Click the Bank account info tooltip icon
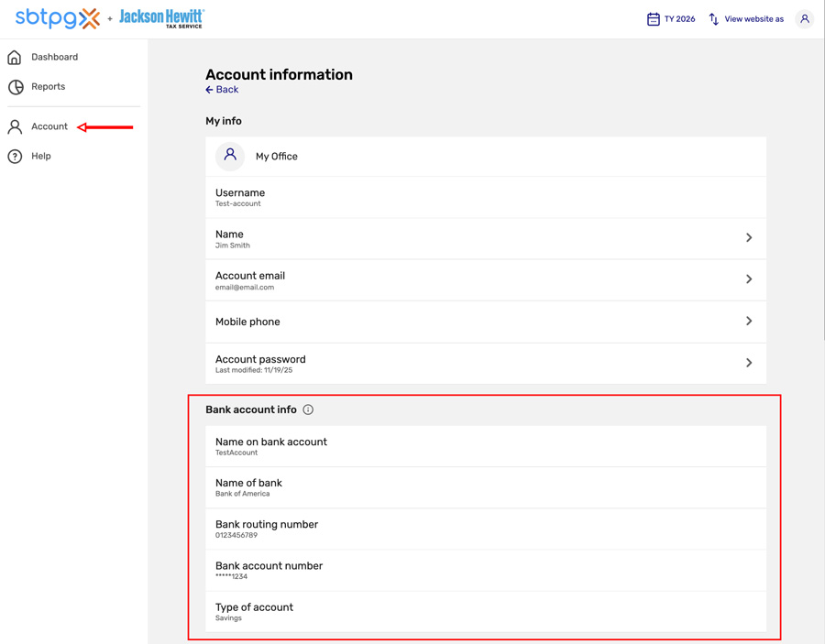Image resolution: width=825 pixels, height=644 pixels. pos(308,409)
